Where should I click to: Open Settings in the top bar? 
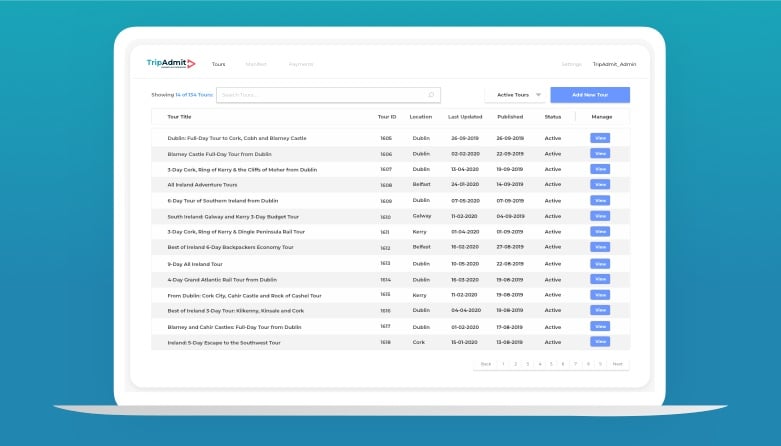pyautogui.click(x=571, y=64)
